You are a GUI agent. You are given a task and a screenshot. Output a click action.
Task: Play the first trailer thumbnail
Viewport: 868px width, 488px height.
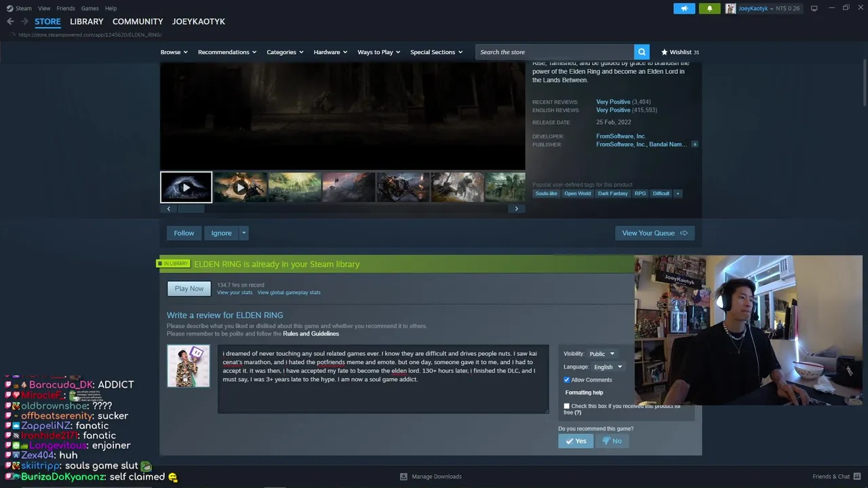[x=186, y=188]
